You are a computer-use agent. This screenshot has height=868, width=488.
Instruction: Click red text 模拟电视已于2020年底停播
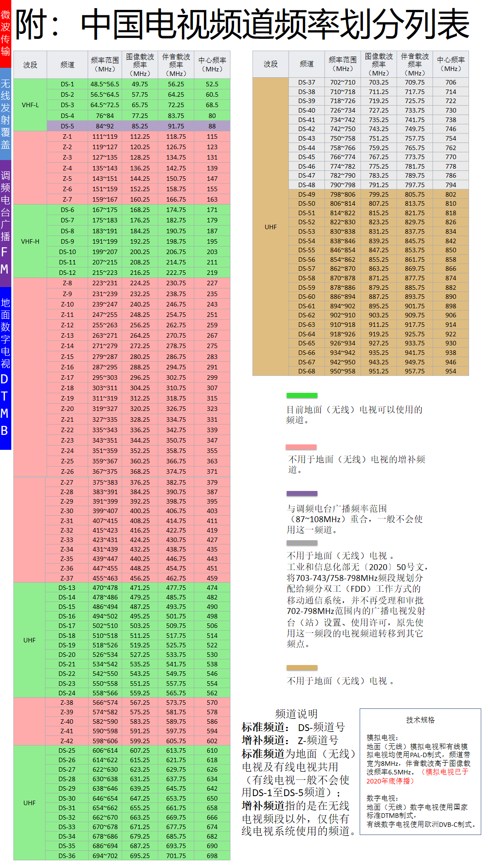(418, 777)
